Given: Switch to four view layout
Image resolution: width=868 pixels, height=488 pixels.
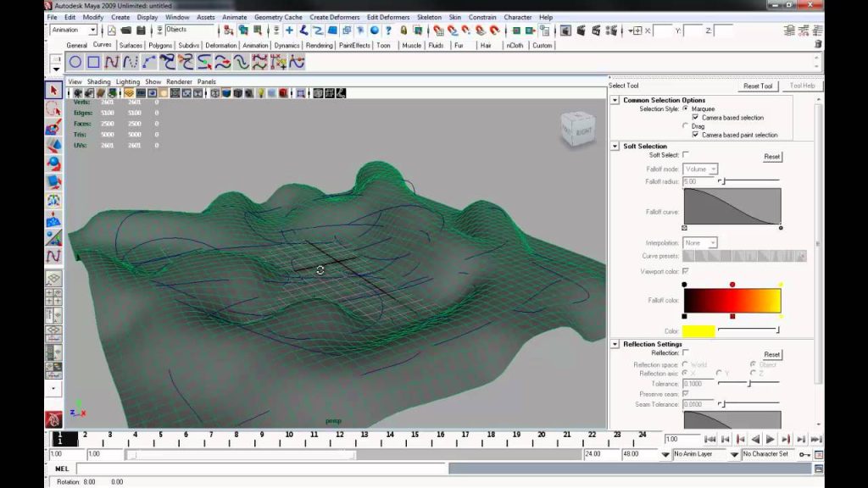Looking at the screenshot, I should tap(53, 297).
